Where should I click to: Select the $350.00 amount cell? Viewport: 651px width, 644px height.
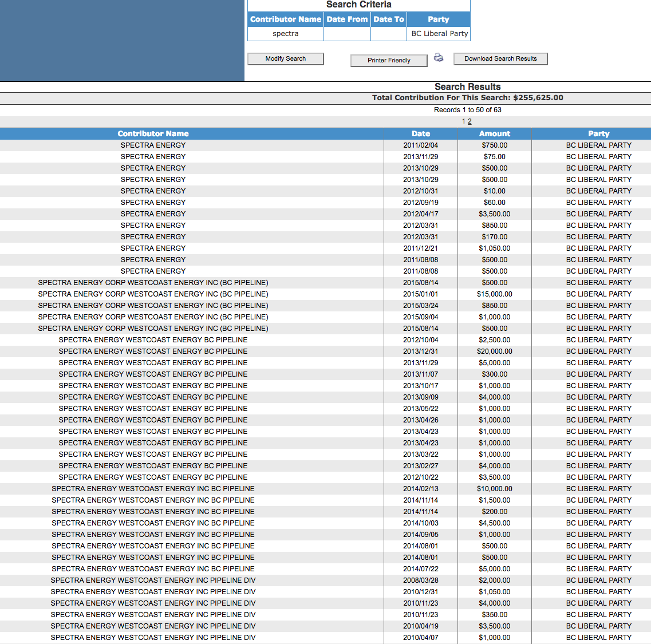click(495, 615)
